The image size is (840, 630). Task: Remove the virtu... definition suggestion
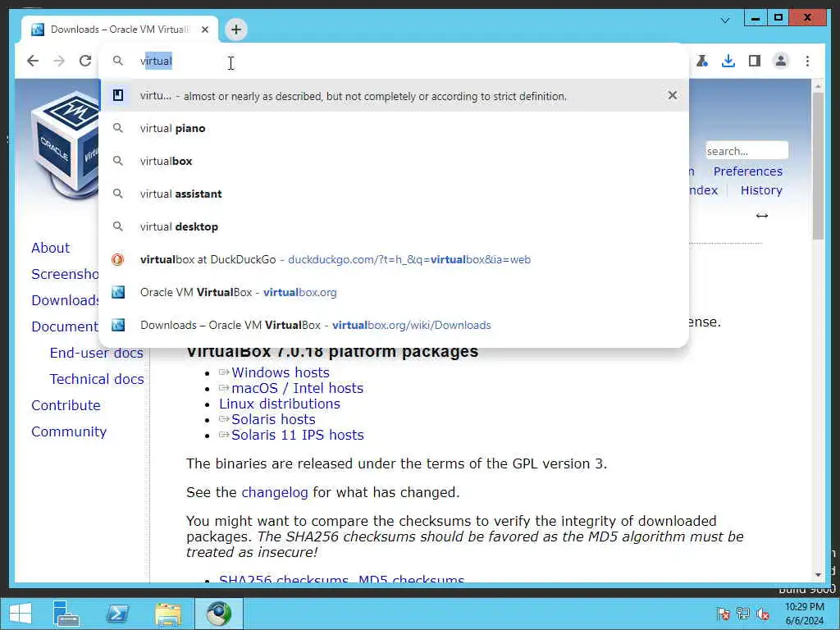point(673,95)
